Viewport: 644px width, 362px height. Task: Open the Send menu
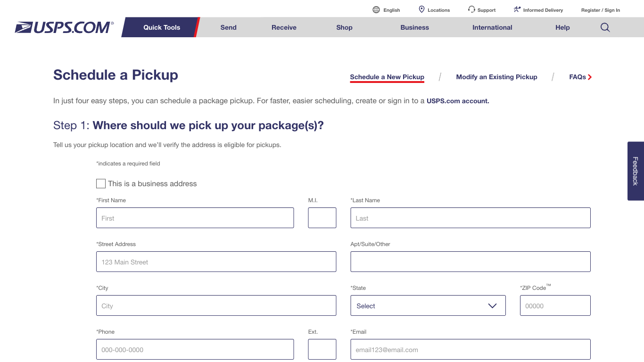tap(229, 27)
